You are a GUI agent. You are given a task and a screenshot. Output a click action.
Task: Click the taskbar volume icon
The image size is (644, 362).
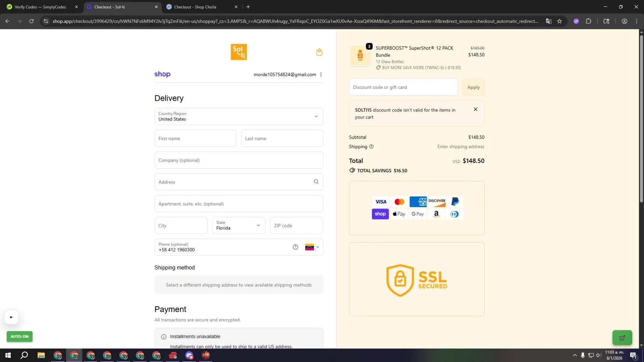pos(599,355)
